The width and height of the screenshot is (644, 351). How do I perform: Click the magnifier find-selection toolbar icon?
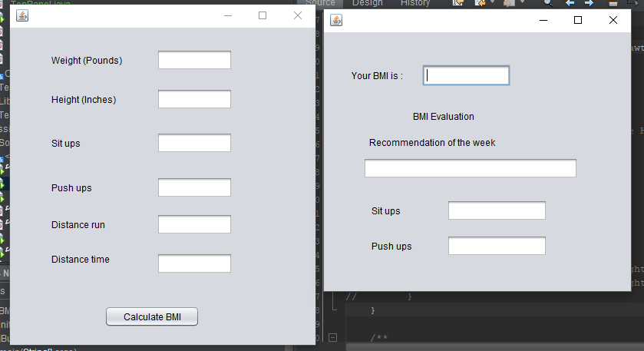click(547, 3)
